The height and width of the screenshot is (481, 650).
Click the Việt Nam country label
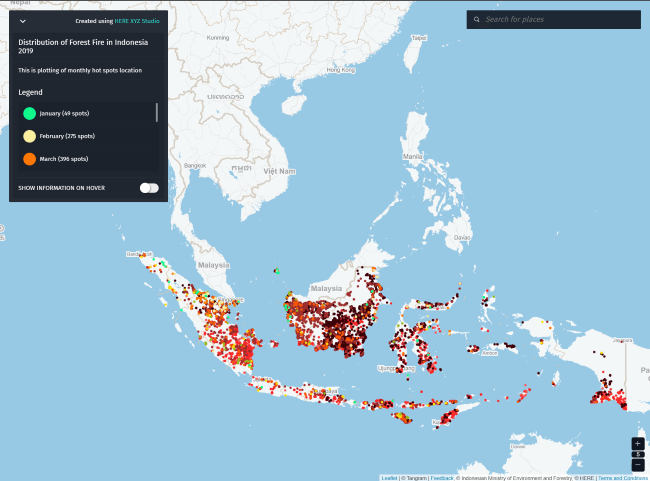click(x=279, y=171)
